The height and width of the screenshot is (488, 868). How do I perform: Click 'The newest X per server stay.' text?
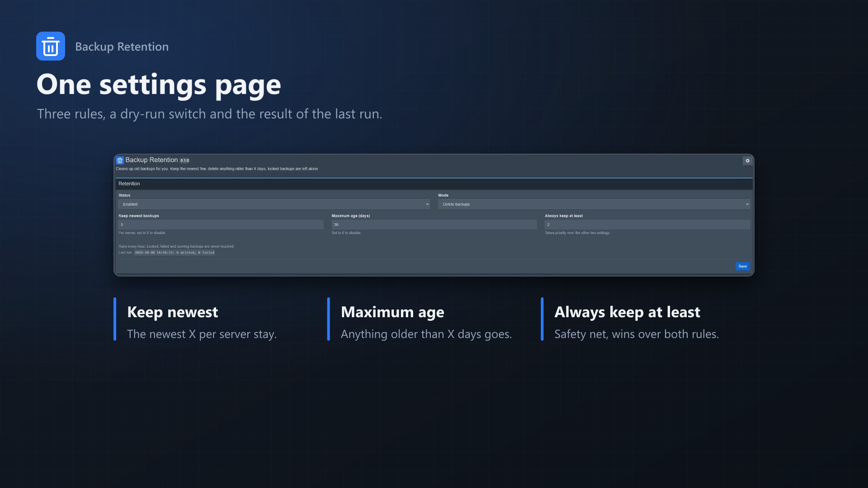(x=202, y=334)
